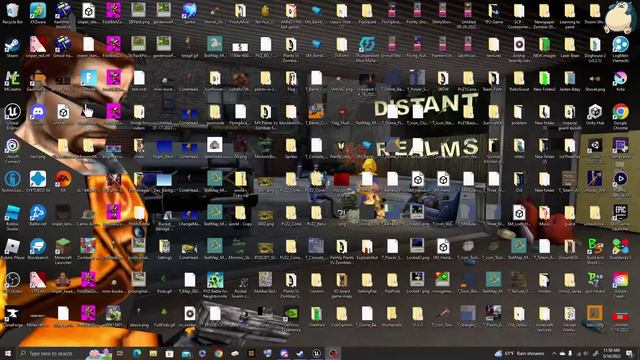
Task: Open Mail from the taskbar
Action: pos(186,353)
